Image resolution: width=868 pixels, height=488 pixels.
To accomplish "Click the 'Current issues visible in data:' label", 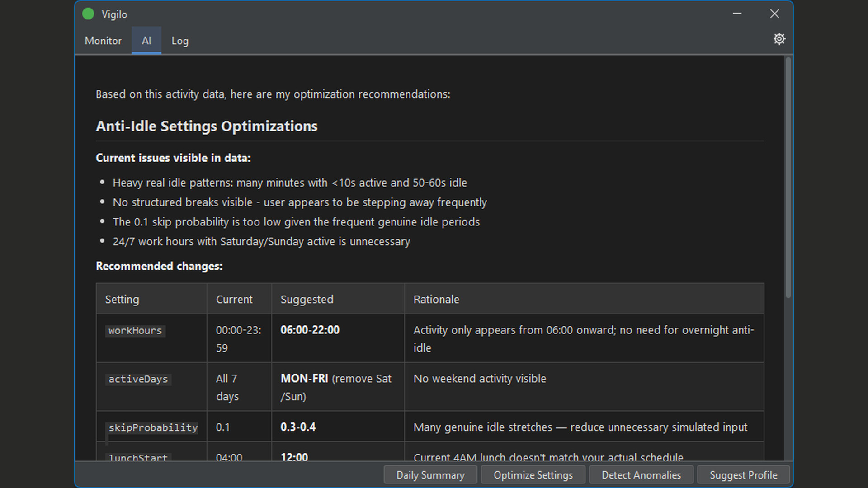I will click(173, 158).
